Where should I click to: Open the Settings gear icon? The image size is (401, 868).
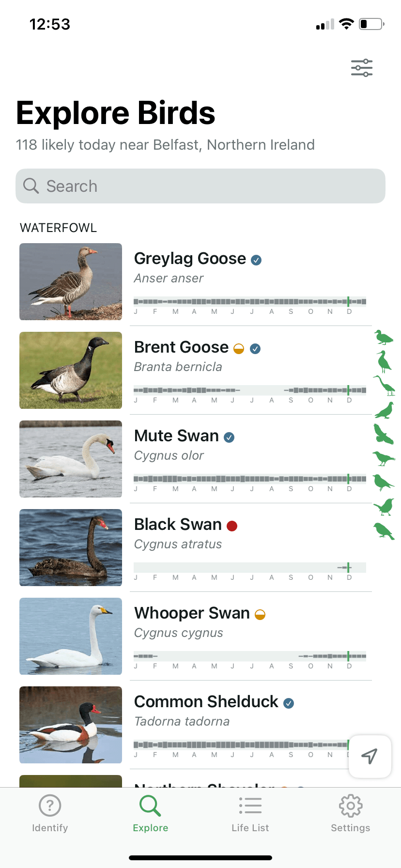(350, 805)
